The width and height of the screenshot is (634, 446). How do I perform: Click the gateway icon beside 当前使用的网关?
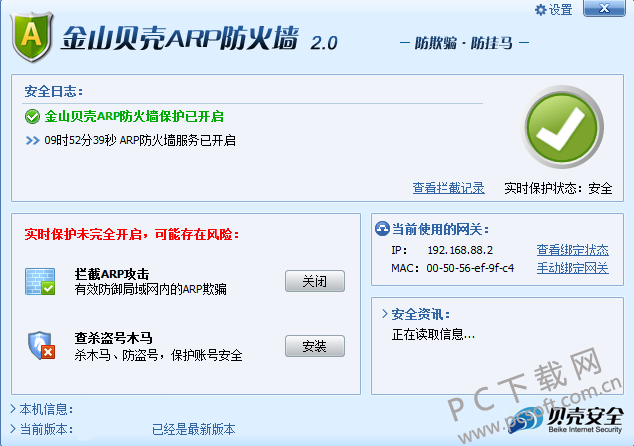[382, 229]
